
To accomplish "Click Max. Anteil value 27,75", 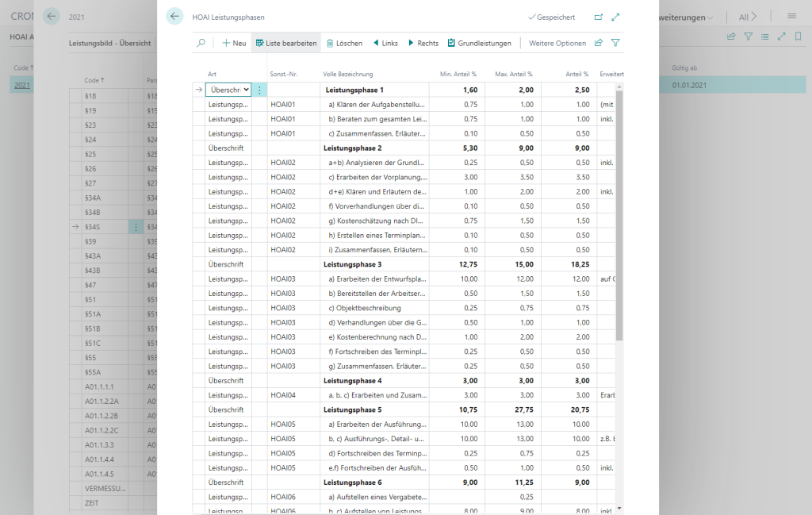I will click(513, 409).
